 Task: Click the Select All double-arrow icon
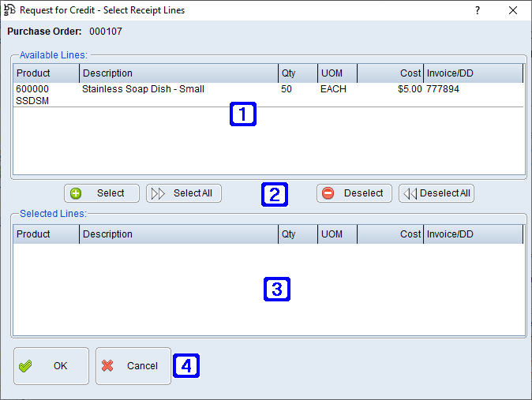click(x=158, y=193)
